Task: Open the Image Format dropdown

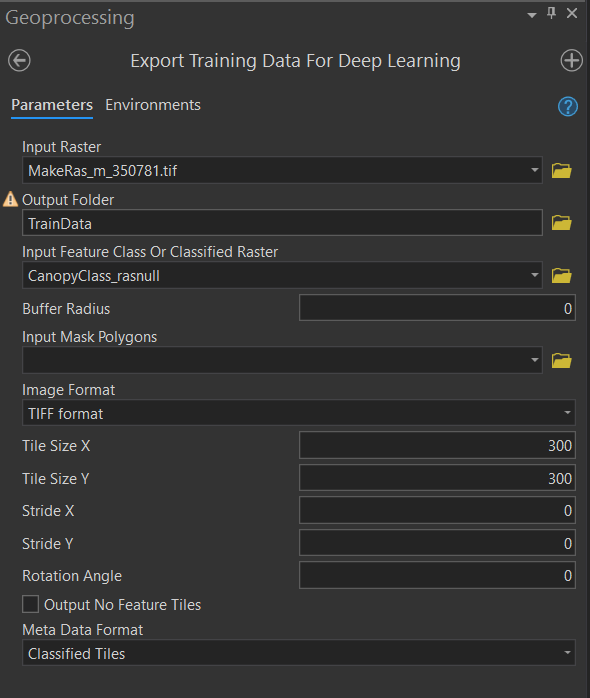Action: pos(299,413)
